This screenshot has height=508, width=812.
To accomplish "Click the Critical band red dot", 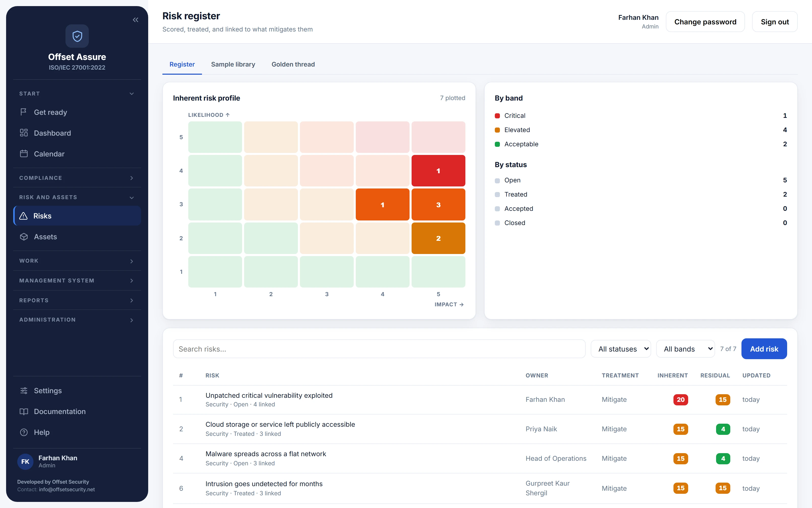I will 497,116.
